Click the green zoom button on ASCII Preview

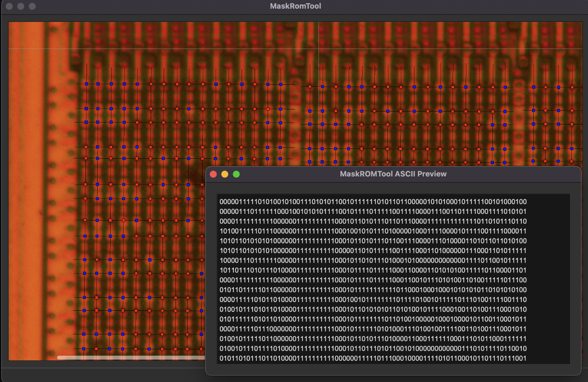pos(236,174)
